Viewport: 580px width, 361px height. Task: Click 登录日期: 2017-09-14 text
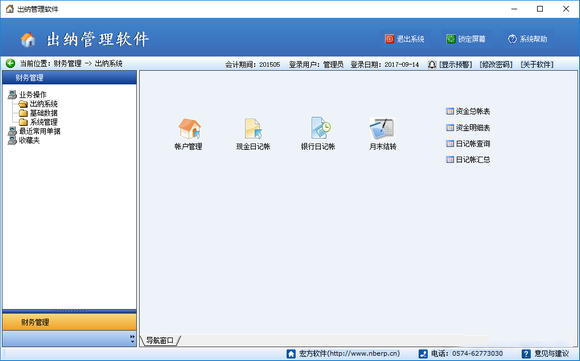pyautogui.click(x=385, y=65)
